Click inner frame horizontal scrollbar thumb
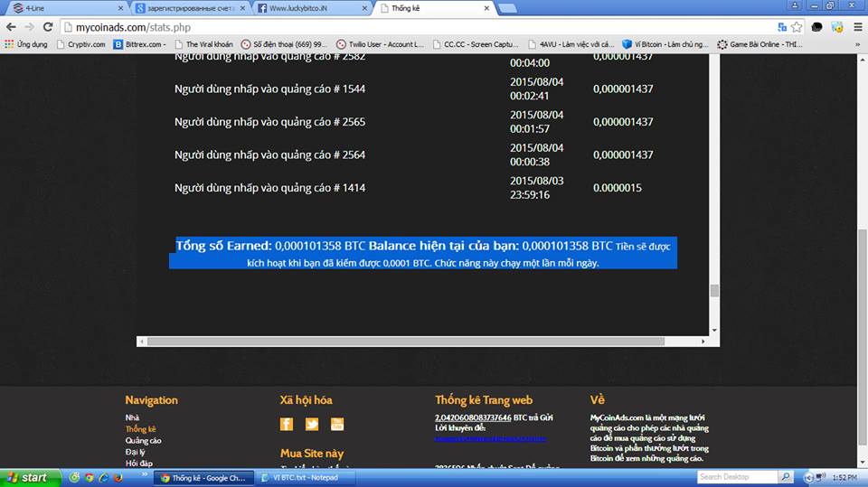The height and width of the screenshot is (487, 868). click(x=406, y=342)
